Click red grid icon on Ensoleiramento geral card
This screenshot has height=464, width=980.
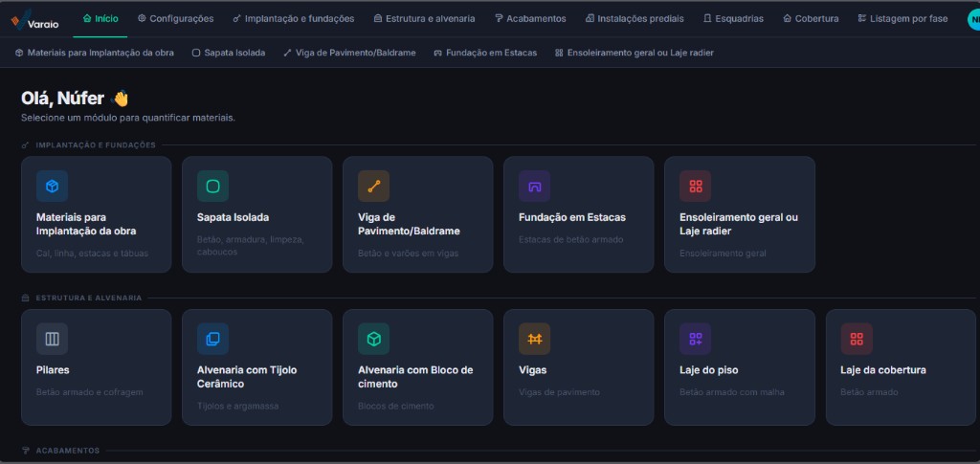click(x=695, y=187)
